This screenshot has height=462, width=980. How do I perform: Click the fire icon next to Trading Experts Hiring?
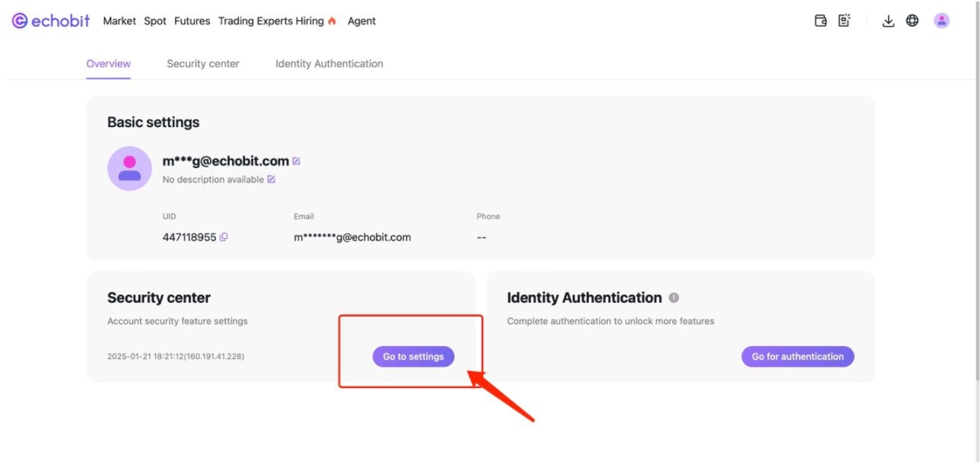click(332, 21)
